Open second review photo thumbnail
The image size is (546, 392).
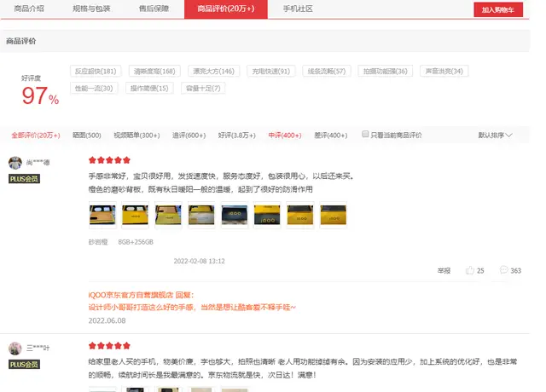point(135,215)
